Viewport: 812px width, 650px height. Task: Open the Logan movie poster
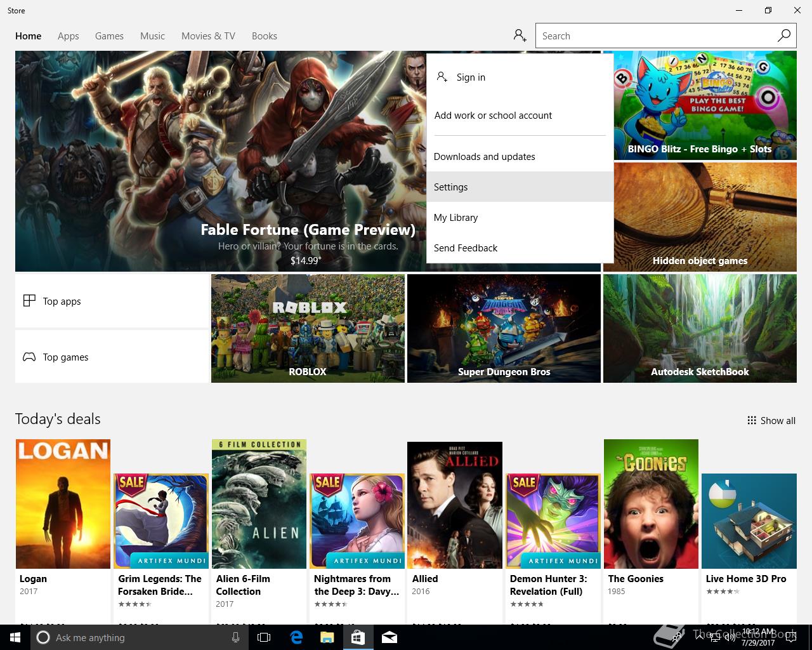point(63,503)
